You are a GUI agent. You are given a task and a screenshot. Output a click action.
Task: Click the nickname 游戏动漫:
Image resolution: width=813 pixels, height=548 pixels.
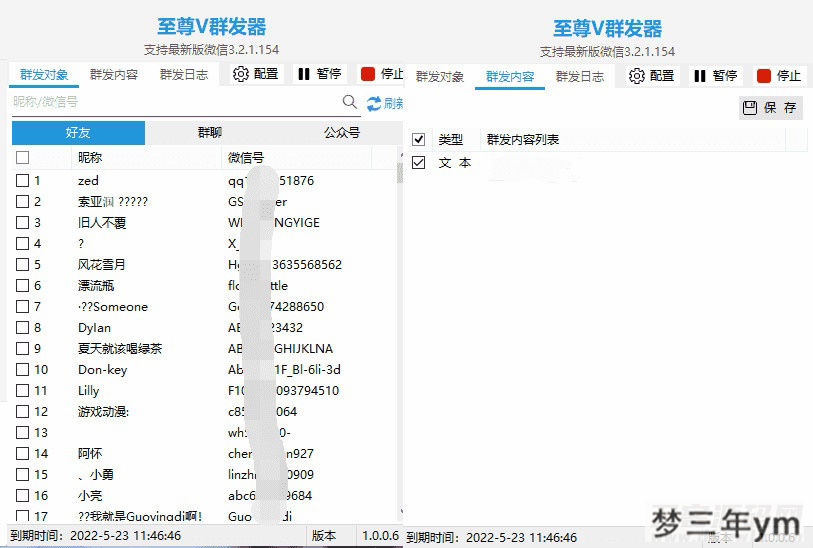pyautogui.click(x=103, y=412)
